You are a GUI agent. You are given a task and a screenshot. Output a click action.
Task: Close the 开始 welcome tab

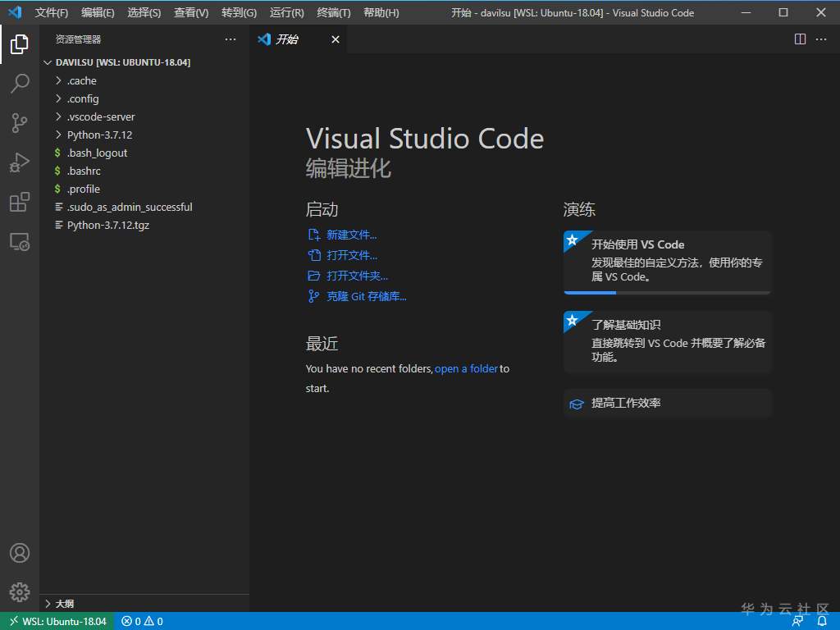pyautogui.click(x=335, y=39)
